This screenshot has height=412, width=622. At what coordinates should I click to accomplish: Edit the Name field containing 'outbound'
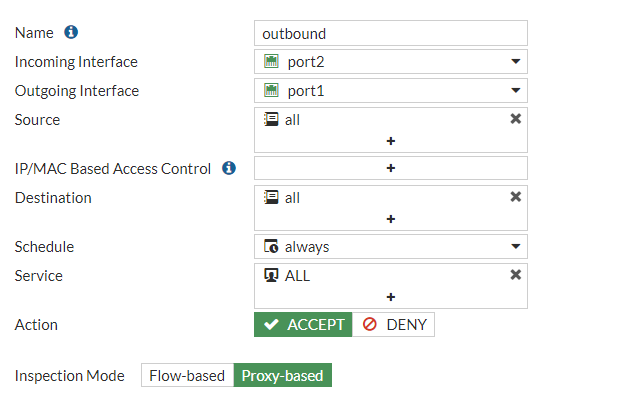tap(390, 33)
